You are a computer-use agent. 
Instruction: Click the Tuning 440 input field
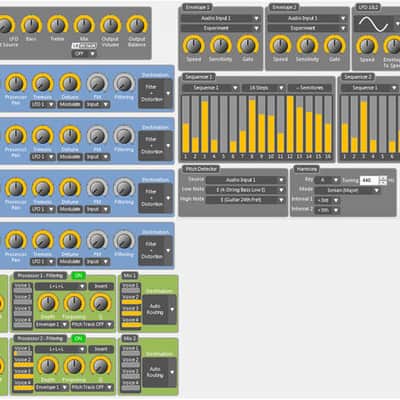point(370,180)
